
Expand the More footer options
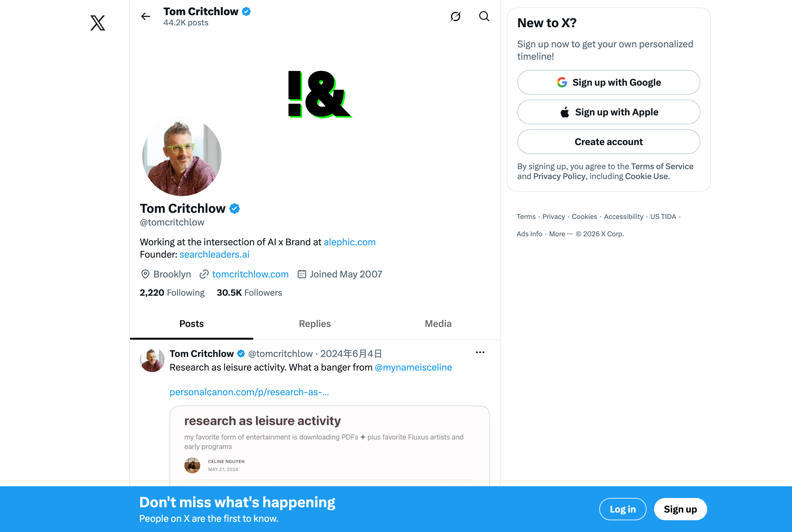561,234
